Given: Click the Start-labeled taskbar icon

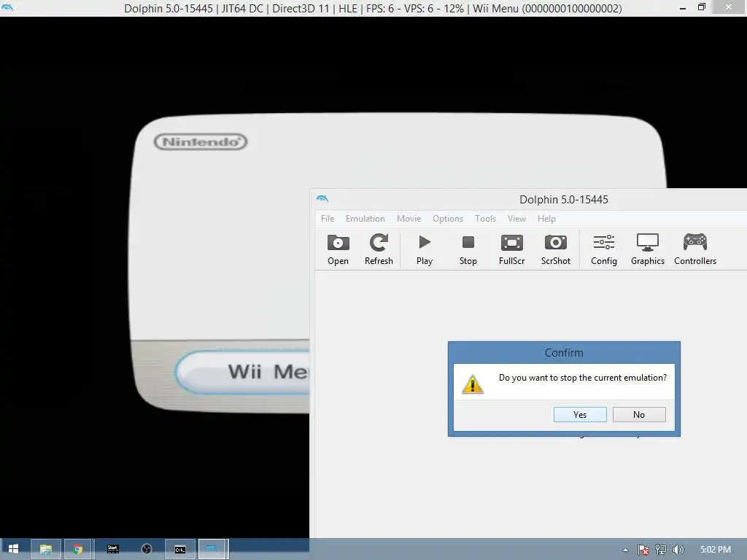Looking at the screenshot, I should pos(113,549).
